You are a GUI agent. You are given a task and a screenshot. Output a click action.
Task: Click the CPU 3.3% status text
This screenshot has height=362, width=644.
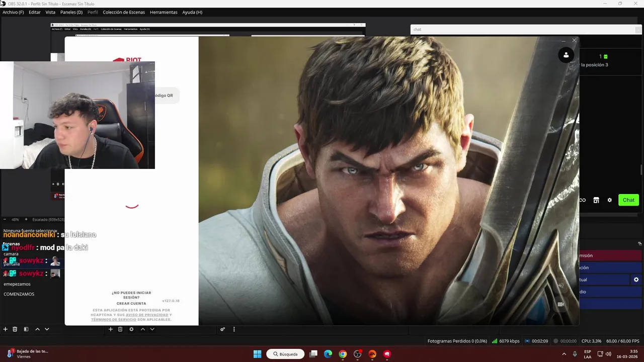tap(590, 341)
